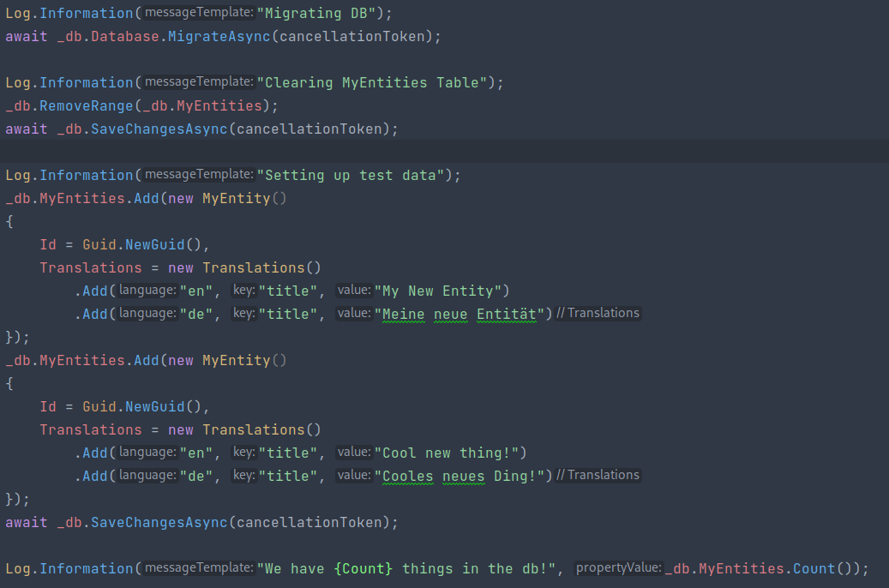Click the Translations hint after "Meine neue Entität"
Screen dimensions: 889x588
[x=598, y=314]
